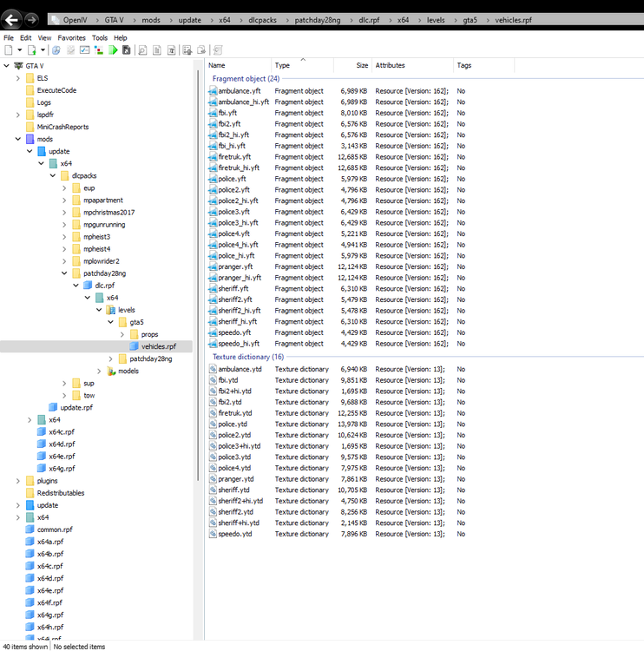
Task: Click 'patchday28ng' breadcrumb segment
Action: tap(317, 20)
